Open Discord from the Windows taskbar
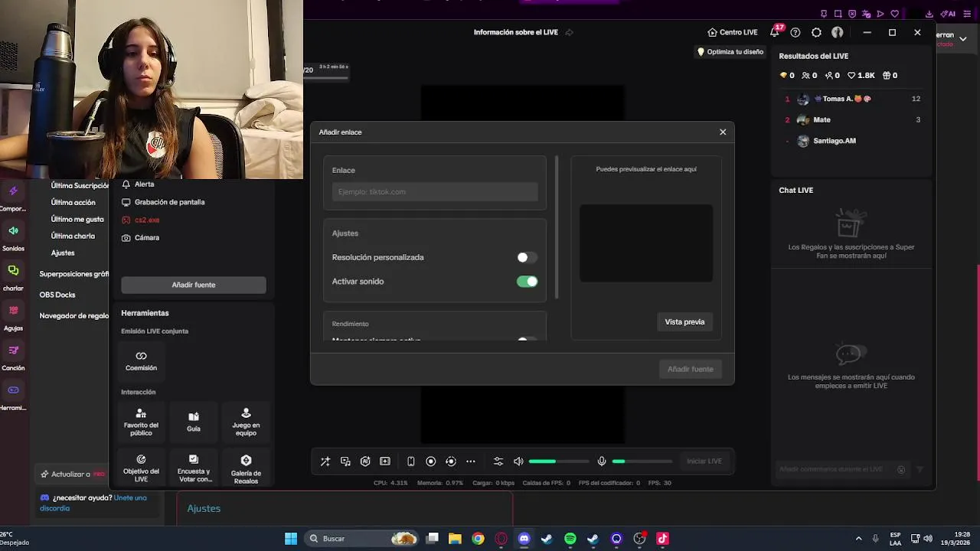Screen dimensions: 980x551 pyautogui.click(x=524, y=539)
